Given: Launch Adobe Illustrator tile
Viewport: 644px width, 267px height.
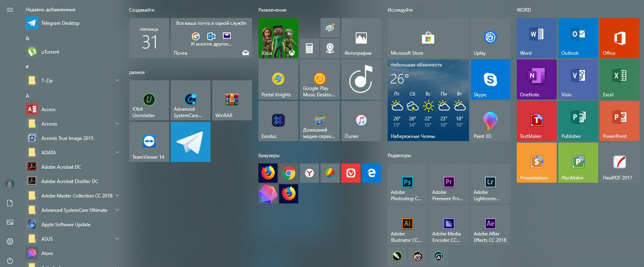Looking at the screenshot, I should pyautogui.click(x=407, y=225).
